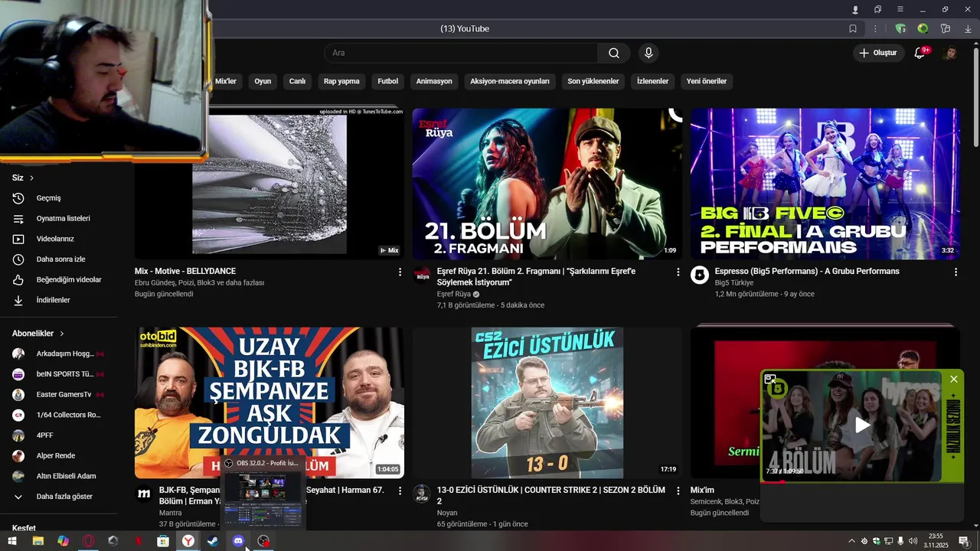The width and height of the screenshot is (980, 551).
Task: Select the Son yüklenenler chip
Action: 593,81
